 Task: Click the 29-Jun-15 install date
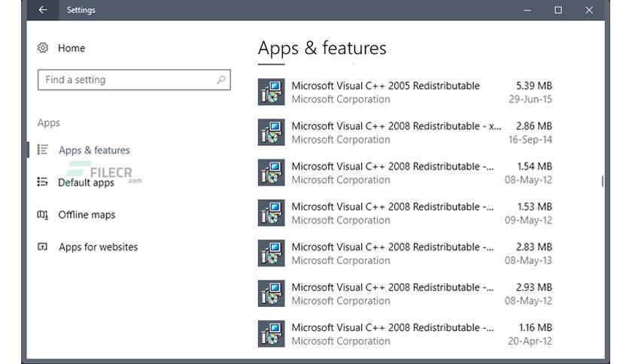tap(530, 99)
